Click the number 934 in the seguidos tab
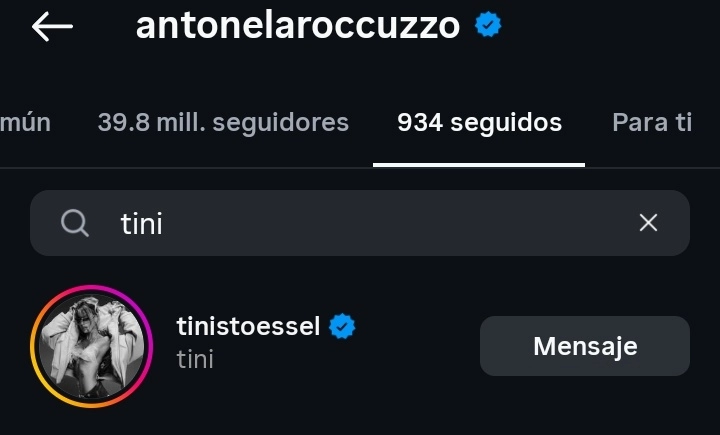 click(420, 123)
